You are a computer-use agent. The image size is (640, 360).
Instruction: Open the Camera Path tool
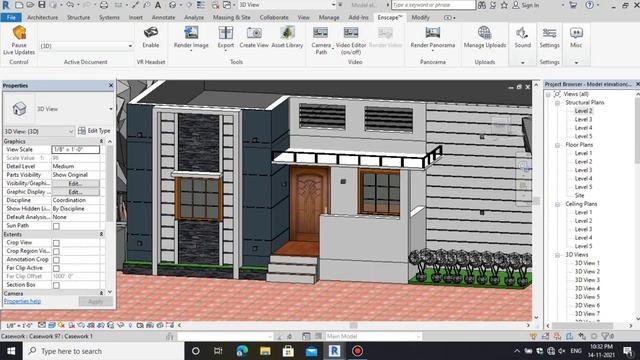tap(321, 40)
